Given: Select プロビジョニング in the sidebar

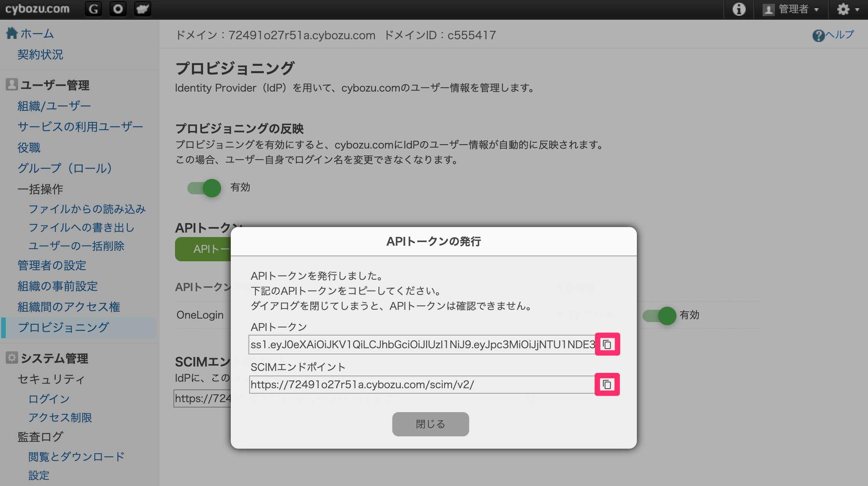Looking at the screenshot, I should pyautogui.click(x=63, y=327).
